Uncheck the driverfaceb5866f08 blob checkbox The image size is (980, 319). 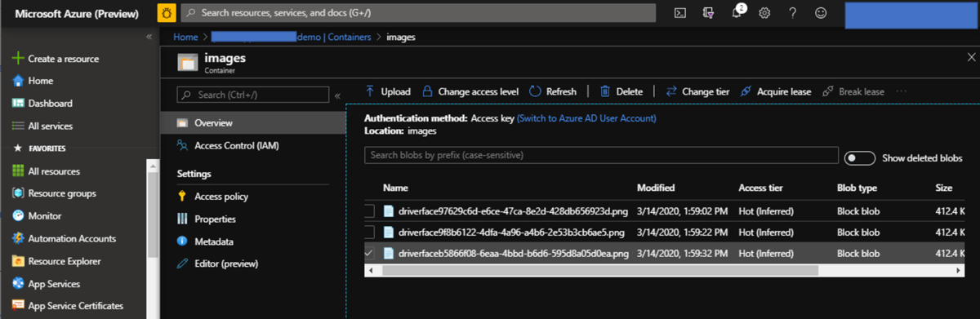(x=369, y=253)
